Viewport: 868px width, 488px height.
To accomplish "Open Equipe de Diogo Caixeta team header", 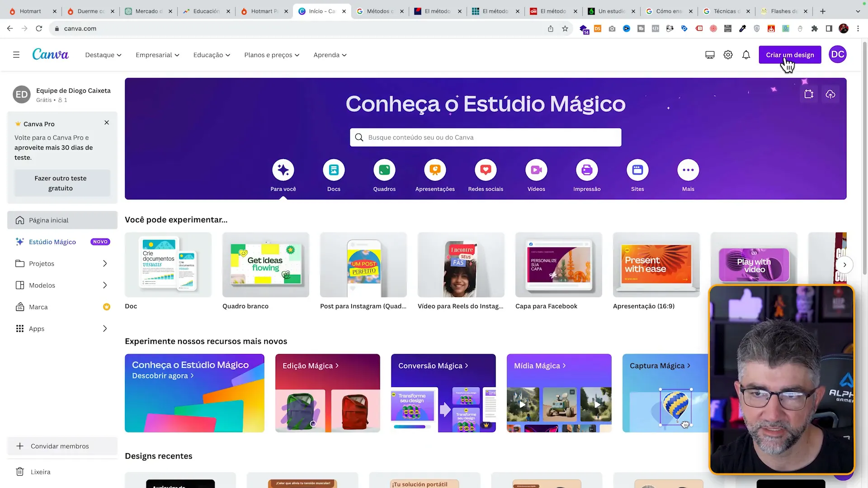I will point(62,94).
